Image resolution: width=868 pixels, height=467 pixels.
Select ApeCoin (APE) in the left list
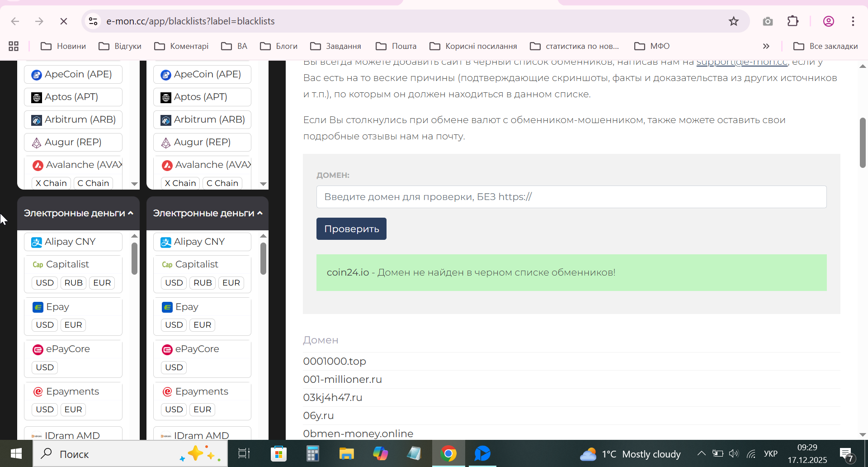point(73,74)
